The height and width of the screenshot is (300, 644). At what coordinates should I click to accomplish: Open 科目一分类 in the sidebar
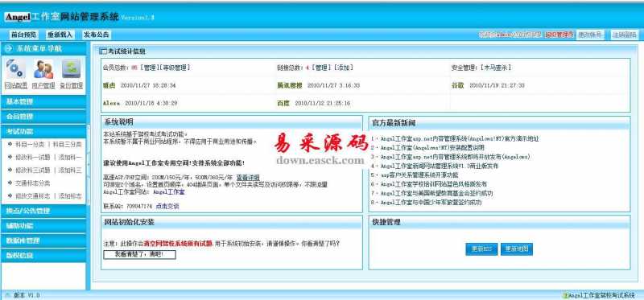tap(30, 145)
